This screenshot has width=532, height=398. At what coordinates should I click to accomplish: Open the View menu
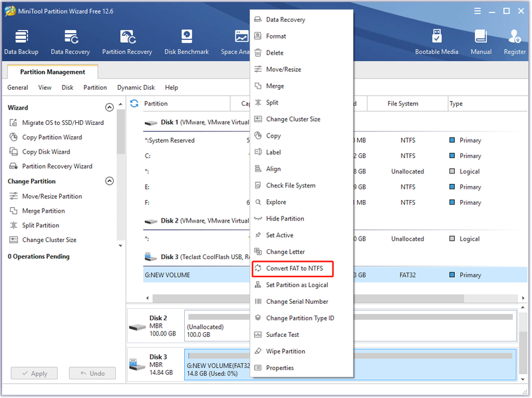tap(45, 88)
